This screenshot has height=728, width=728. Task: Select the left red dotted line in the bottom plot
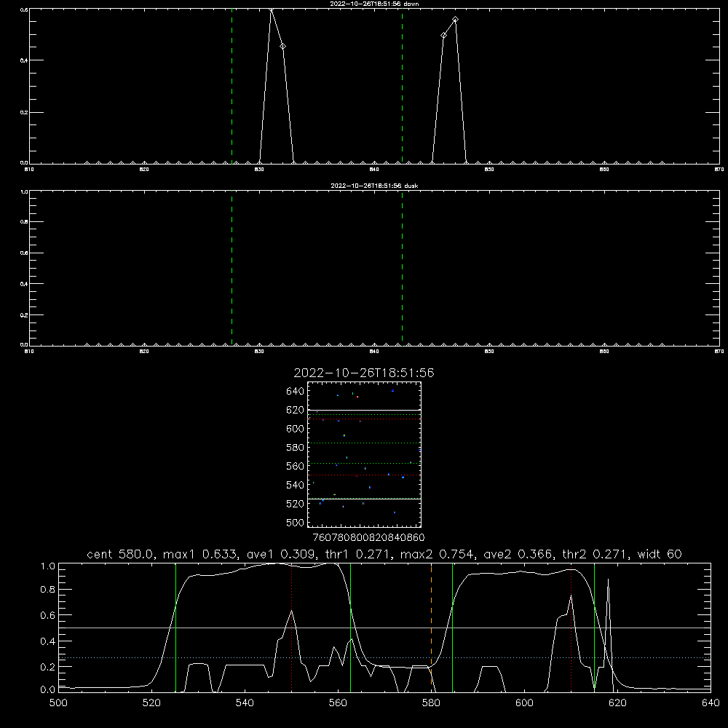coord(292,627)
